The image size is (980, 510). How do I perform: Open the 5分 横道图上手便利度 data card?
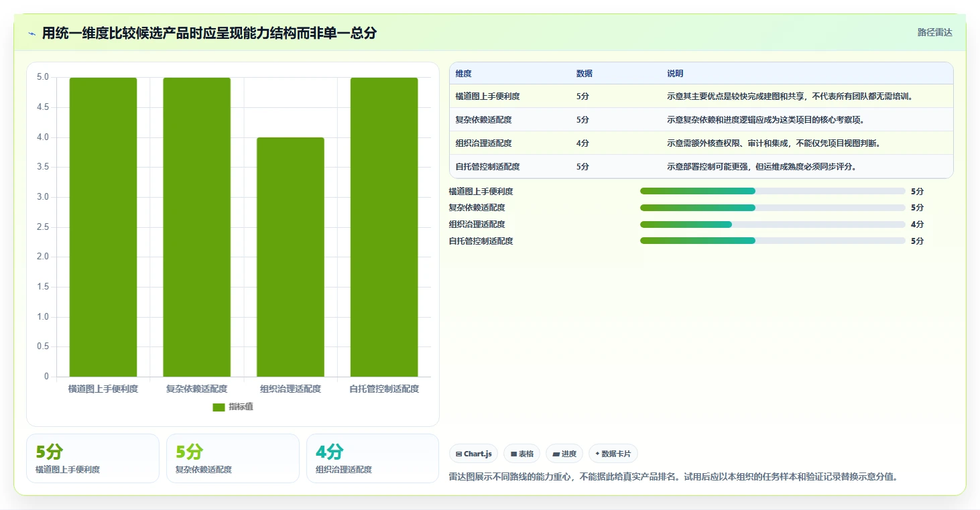(x=93, y=458)
